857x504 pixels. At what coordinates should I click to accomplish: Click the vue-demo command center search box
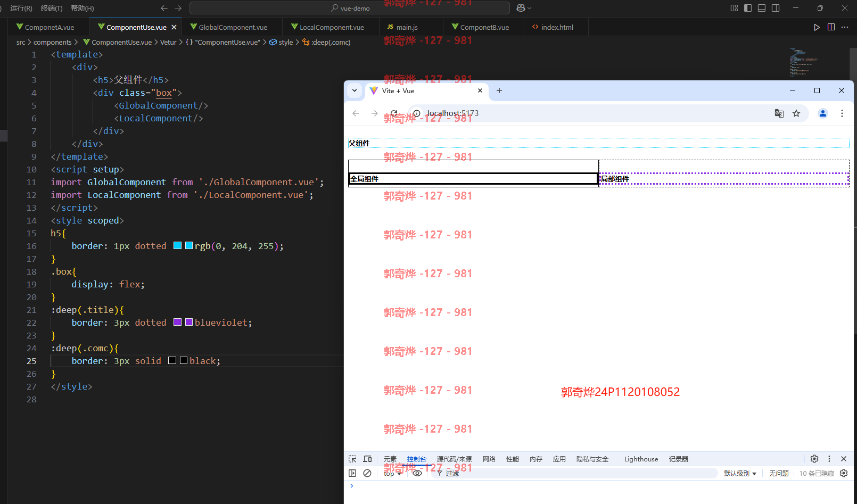[x=350, y=8]
